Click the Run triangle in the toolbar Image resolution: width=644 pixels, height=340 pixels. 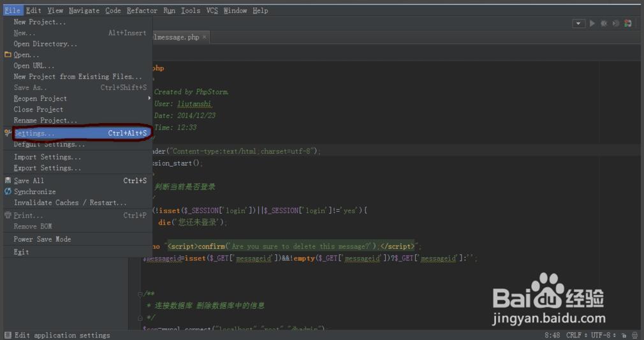click(x=592, y=24)
